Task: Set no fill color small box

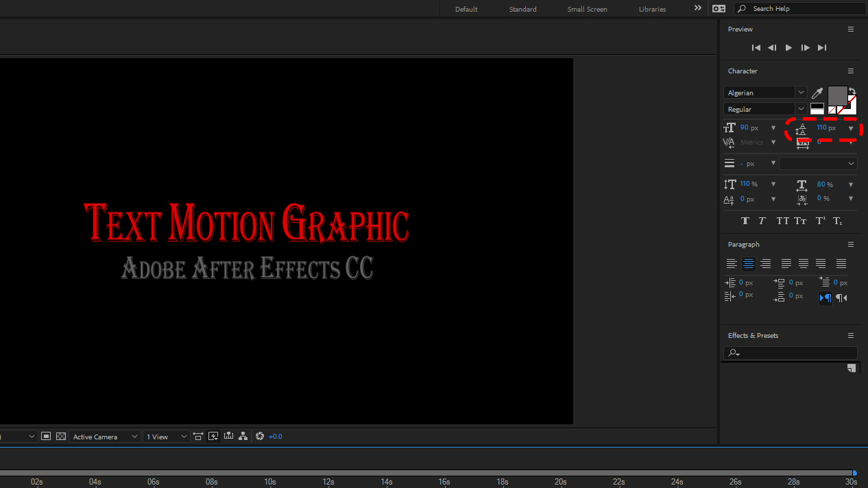Action: 832,110
